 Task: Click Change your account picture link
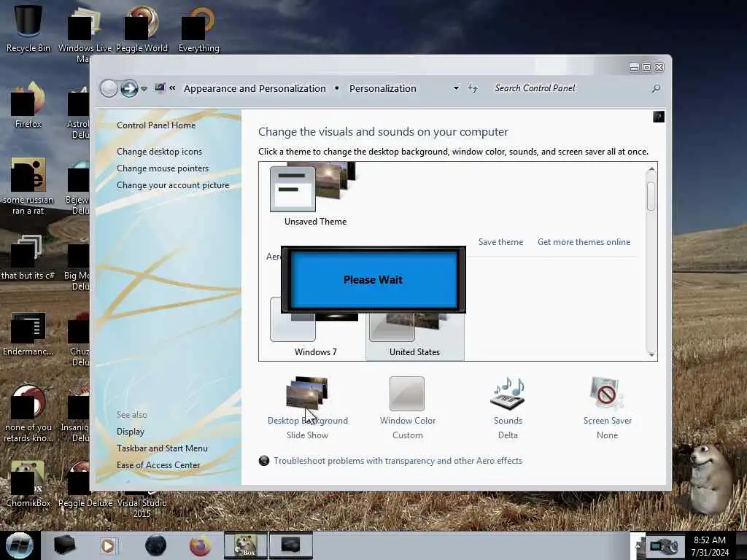coord(172,185)
